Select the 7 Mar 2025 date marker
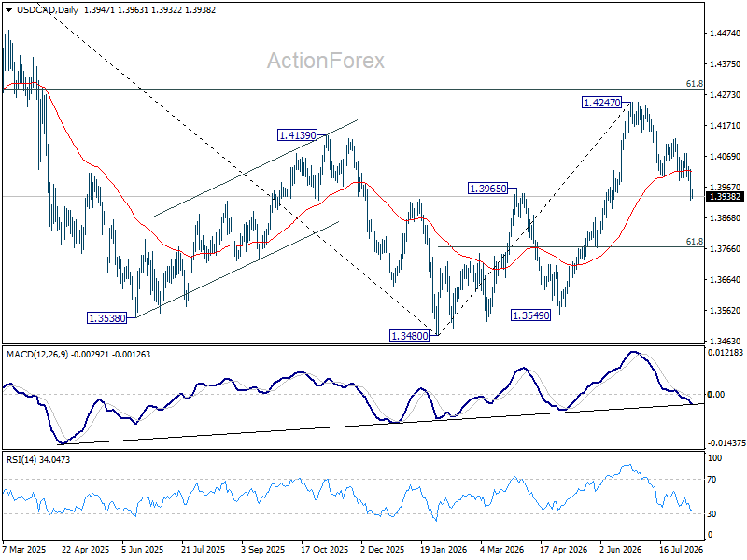Viewport: 747px width, 560px height. point(24,549)
